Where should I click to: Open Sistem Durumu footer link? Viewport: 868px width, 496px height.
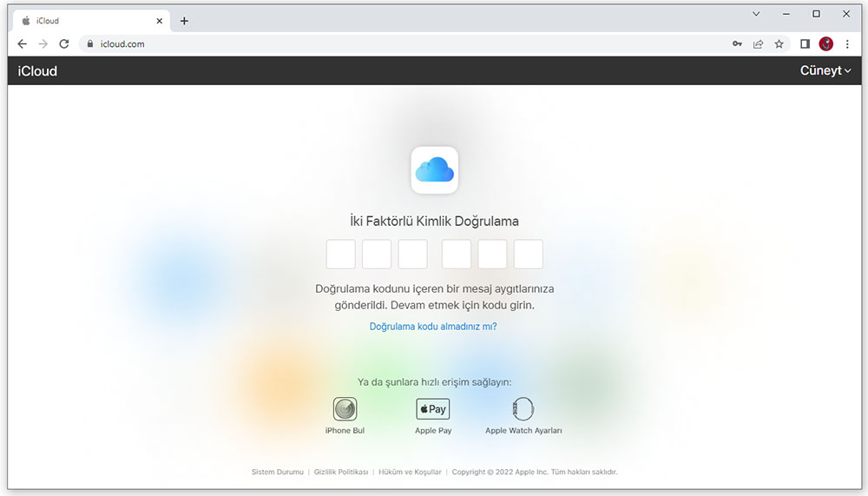point(277,473)
